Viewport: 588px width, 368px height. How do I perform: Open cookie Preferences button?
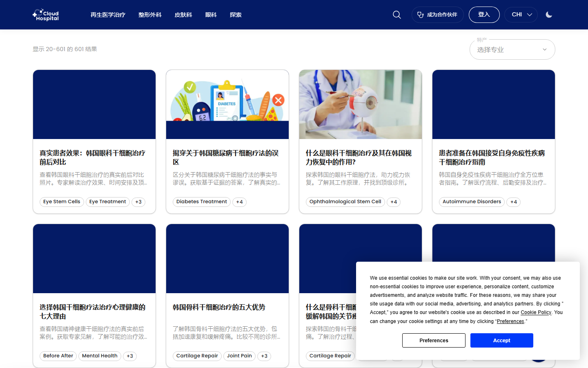tap(434, 341)
